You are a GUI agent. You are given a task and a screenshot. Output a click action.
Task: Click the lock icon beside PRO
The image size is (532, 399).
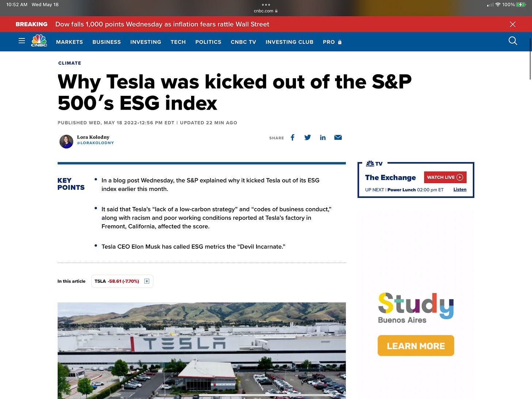pos(340,42)
